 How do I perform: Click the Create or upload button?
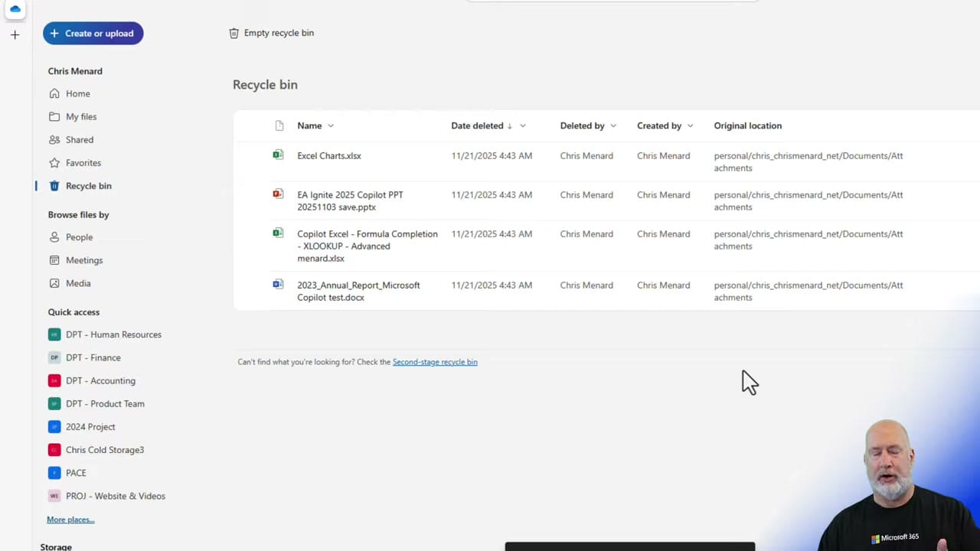[93, 33]
